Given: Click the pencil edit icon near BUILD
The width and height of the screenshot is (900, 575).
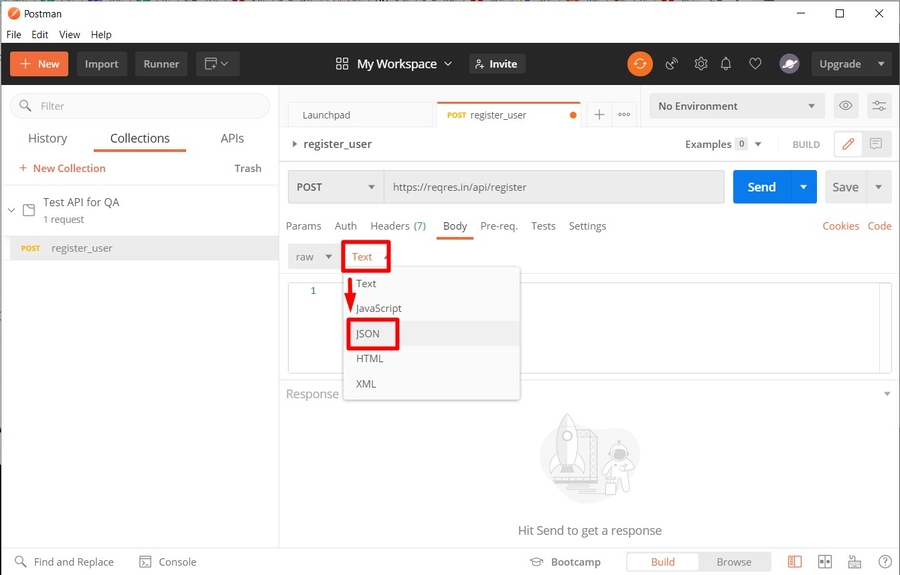Looking at the screenshot, I should click(848, 144).
